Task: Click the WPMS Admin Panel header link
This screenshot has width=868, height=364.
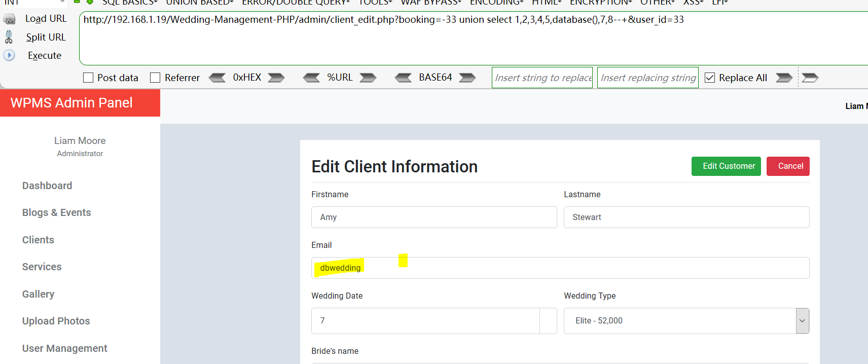Action: tap(71, 103)
